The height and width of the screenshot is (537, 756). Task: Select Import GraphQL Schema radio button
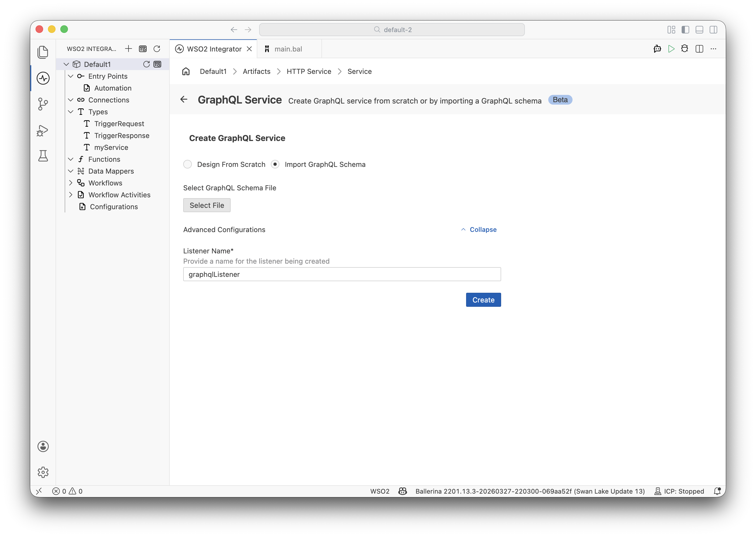pyautogui.click(x=275, y=164)
